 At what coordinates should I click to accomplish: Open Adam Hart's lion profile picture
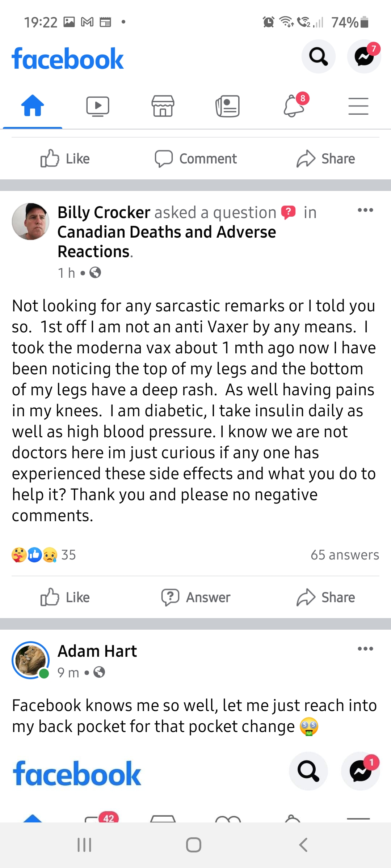coord(31,660)
